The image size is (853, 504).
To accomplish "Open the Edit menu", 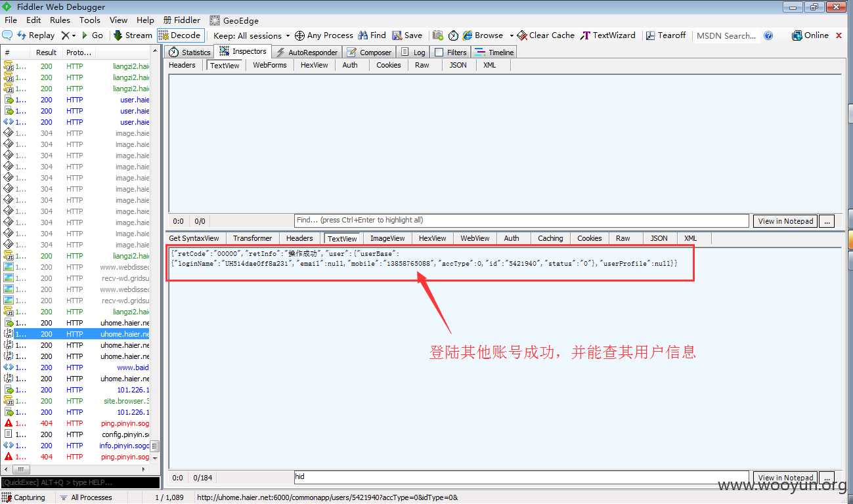I will 33,20.
